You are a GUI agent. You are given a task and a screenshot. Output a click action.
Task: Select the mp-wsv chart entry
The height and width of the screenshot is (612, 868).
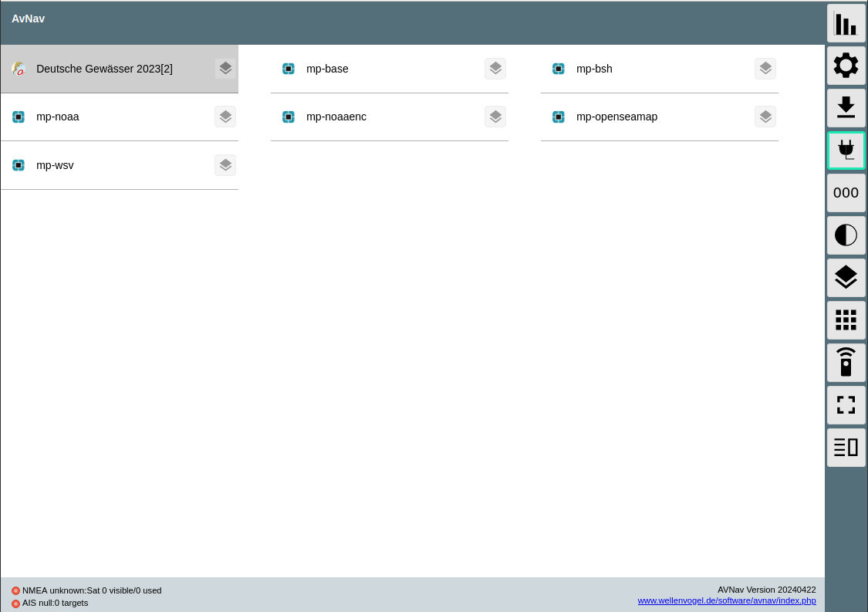coord(120,165)
